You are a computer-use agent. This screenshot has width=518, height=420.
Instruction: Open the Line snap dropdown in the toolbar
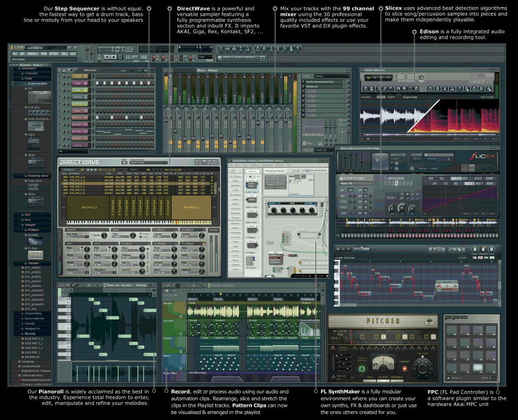[x=205, y=57]
